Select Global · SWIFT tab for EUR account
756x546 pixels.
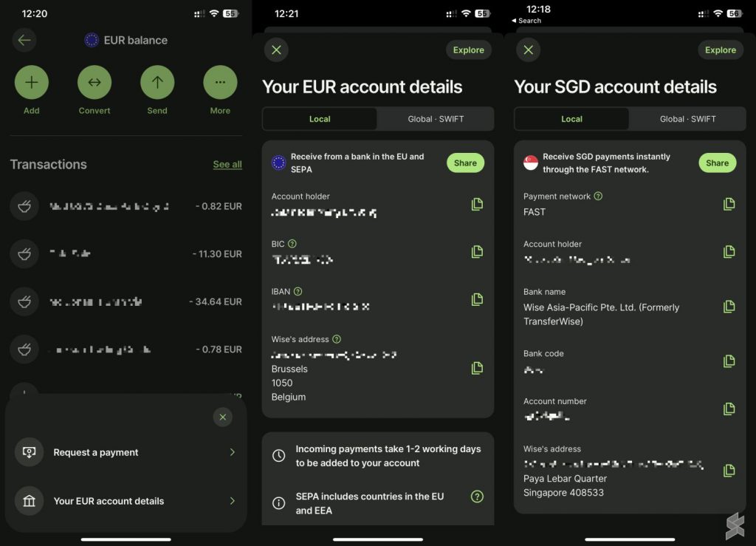pos(436,119)
